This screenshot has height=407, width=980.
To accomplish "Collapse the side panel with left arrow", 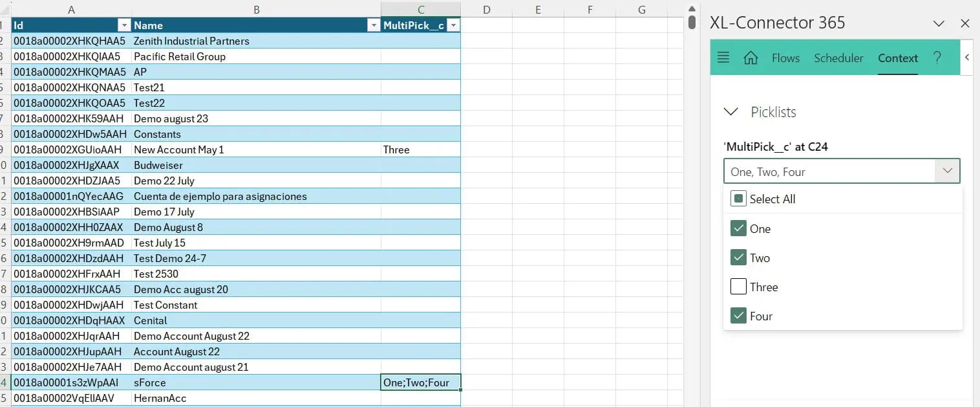I will click(967, 58).
